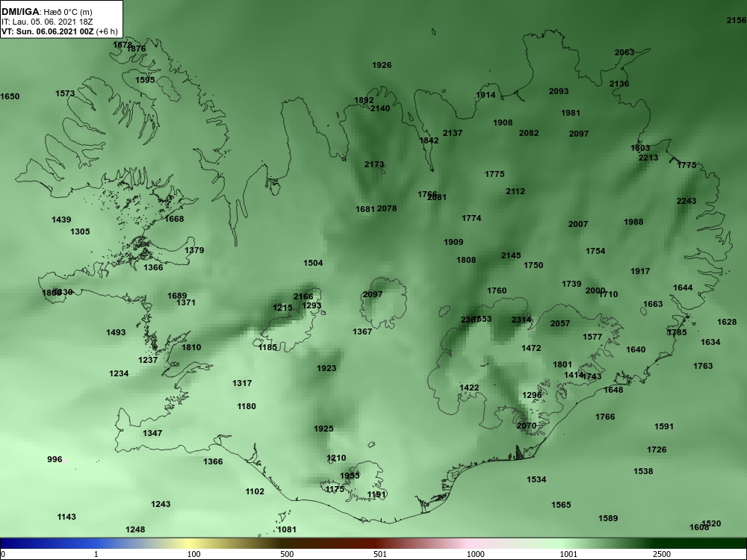The height and width of the screenshot is (560, 747).
Task: Click the value 1102 on the map
Action: [255, 491]
